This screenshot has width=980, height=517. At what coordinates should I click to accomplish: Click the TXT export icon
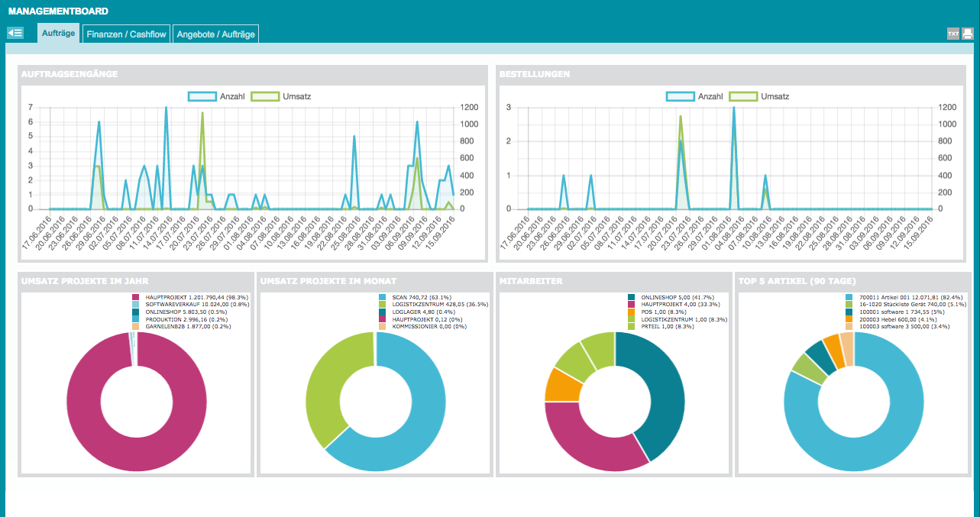(953, 34)
